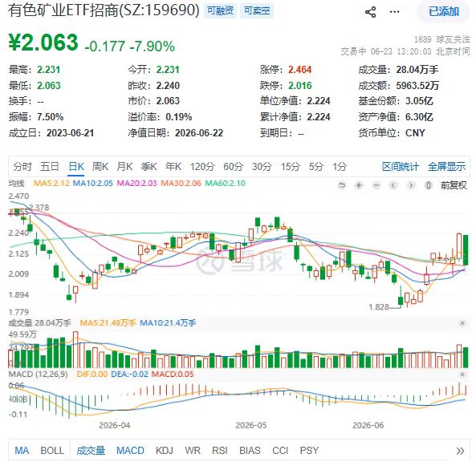Toggle the PSY sub-indicator
The image size is (476, 466).
tap(309, 451)
